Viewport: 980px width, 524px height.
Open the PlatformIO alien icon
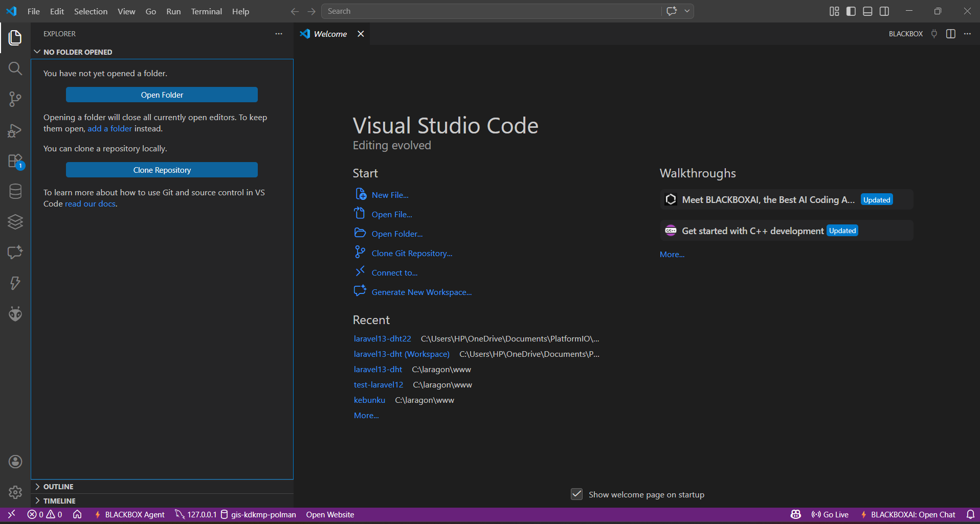click(15, 313)
